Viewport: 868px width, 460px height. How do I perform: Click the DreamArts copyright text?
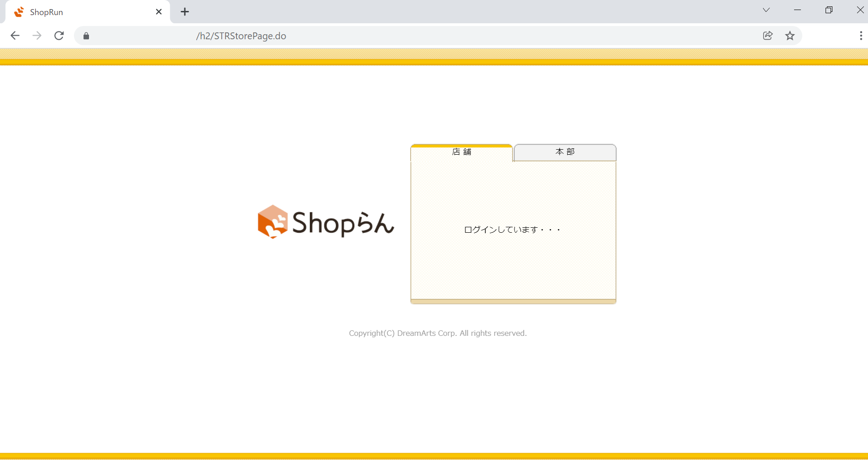click(x=437, y=333)
